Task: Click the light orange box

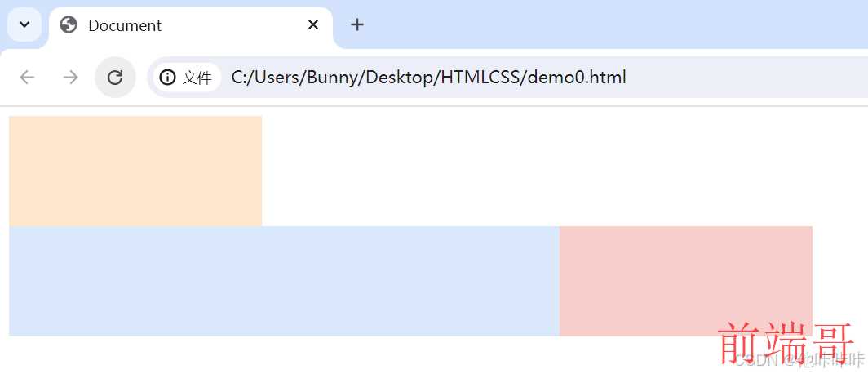Action: (135, 171)
